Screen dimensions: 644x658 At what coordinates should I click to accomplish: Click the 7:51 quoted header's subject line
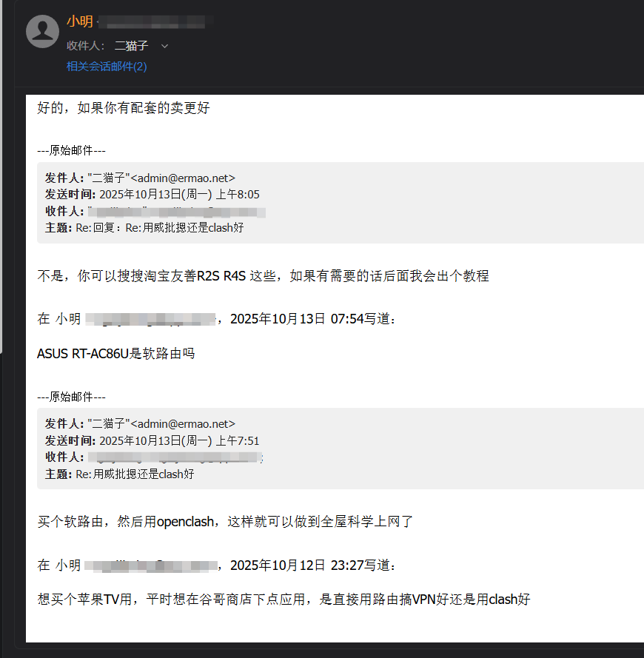tap(135, 474)
